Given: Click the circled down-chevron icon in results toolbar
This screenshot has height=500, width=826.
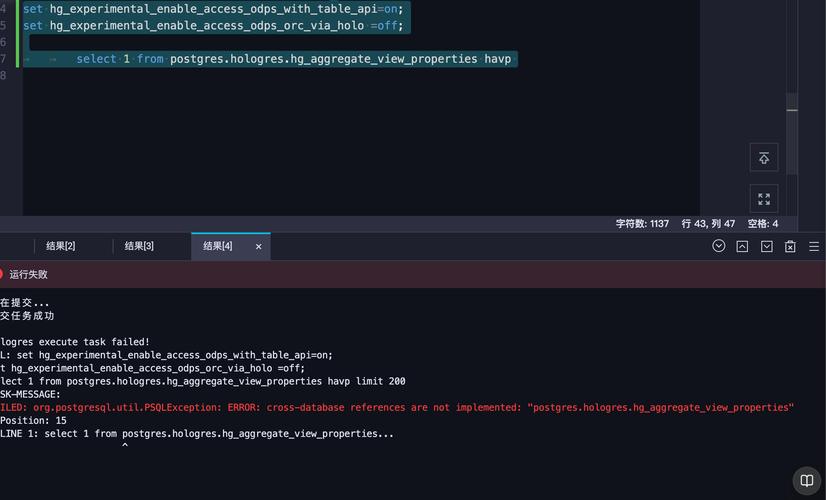Looking at the screenshot, I should 718,246.
